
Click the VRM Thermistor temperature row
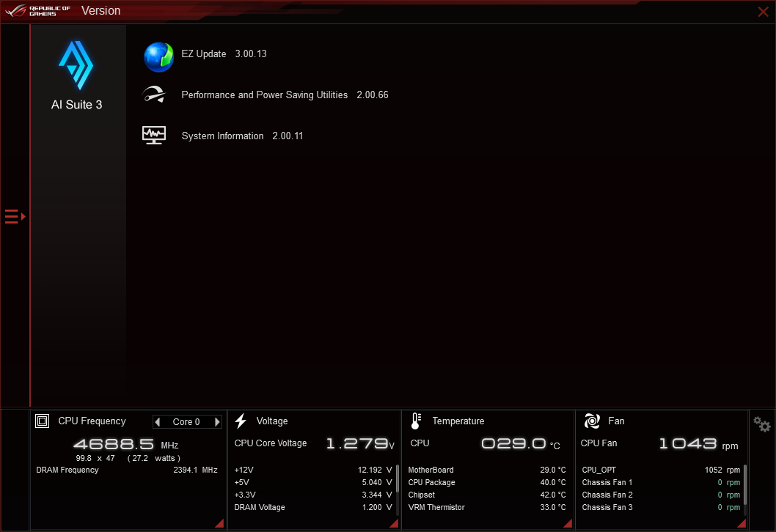487,507
